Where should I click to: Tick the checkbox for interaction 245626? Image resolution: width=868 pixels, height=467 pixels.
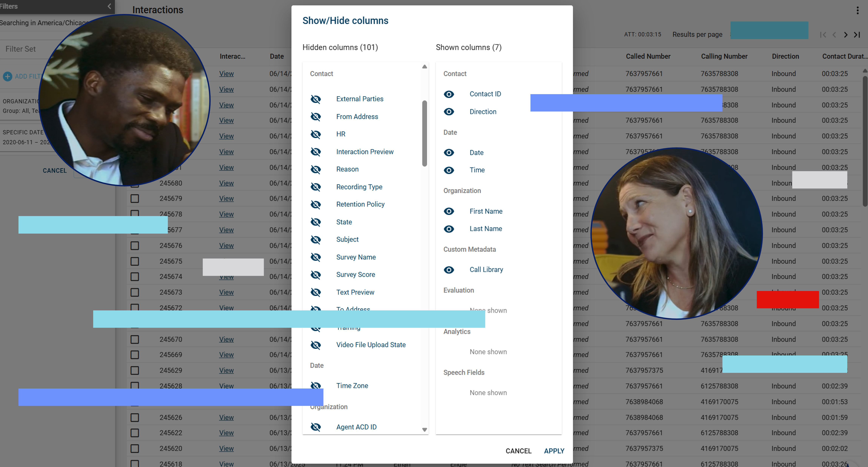[135, 418]
